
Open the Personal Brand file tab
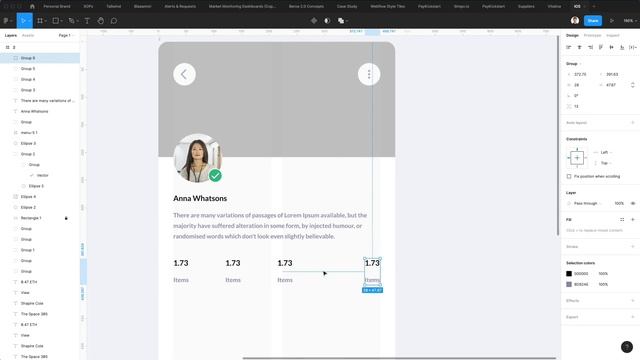pos(57,6)
